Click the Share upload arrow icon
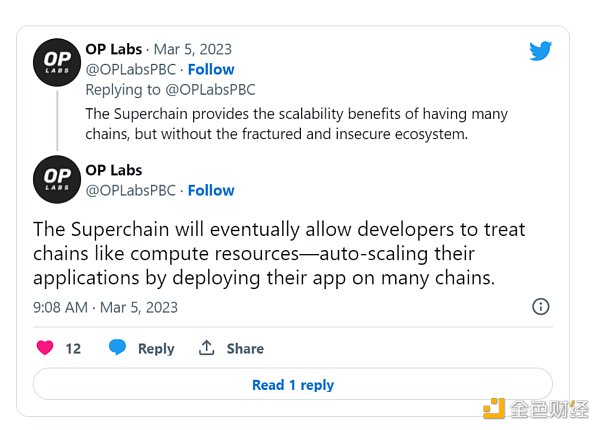 click(x=207, y=348)
